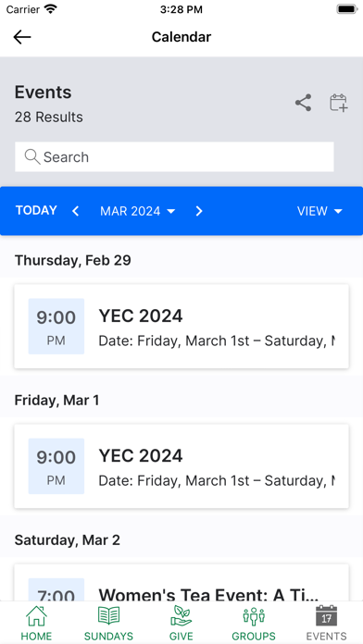Screen dimensions: 363x644
Task: Tap the search magnifier icon
Action: (x=32, y=156)
